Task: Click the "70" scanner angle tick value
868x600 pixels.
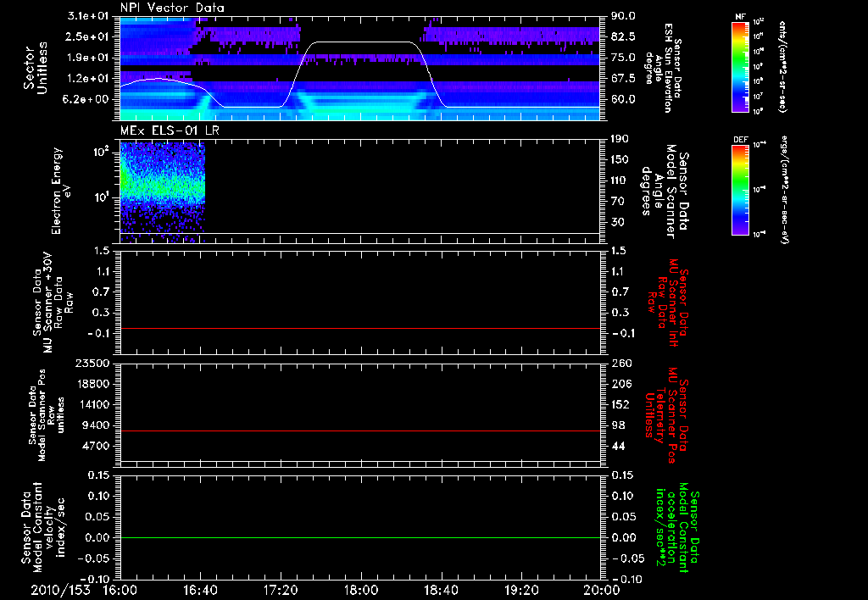Action: coord(618,202)
